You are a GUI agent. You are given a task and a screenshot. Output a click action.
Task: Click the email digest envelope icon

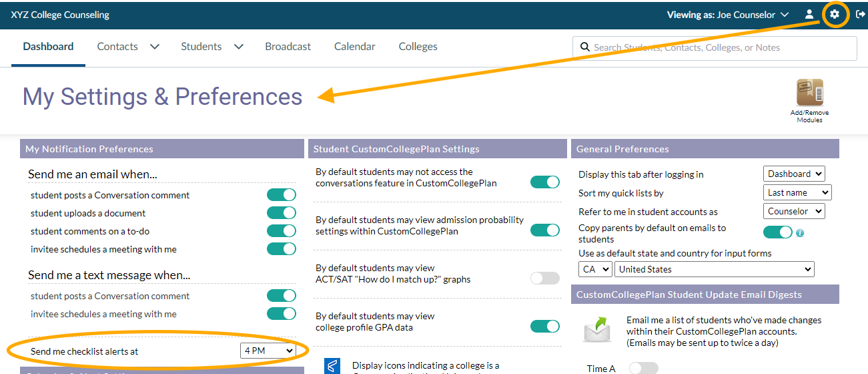(x=597, y=329)
